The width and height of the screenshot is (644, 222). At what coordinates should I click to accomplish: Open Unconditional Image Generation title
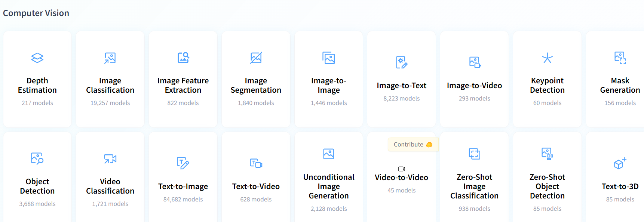pyautogui.click(x=329, y=186)
